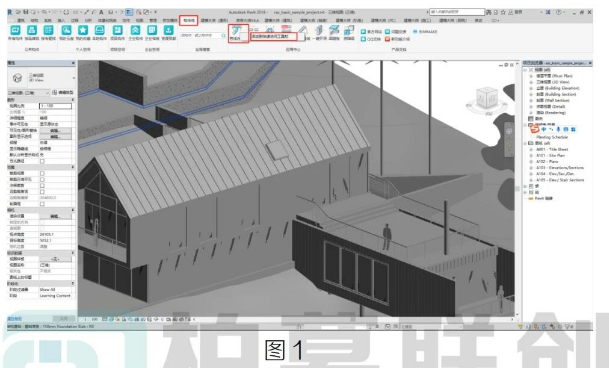Select the Text 'A' tool in quick access toolbar
The image size is (609, 368).
tap(101, 12)
